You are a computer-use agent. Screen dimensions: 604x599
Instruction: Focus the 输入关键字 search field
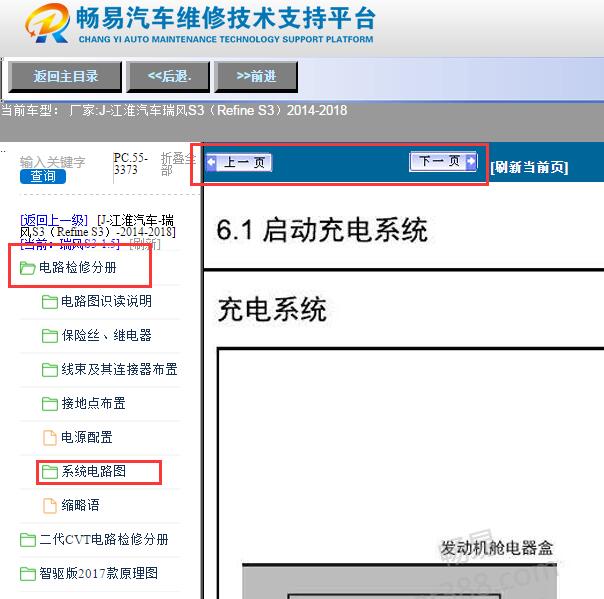tap(52, 162)
